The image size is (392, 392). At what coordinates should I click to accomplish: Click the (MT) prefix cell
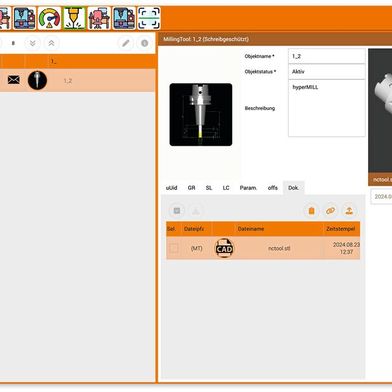coord(197,248)
